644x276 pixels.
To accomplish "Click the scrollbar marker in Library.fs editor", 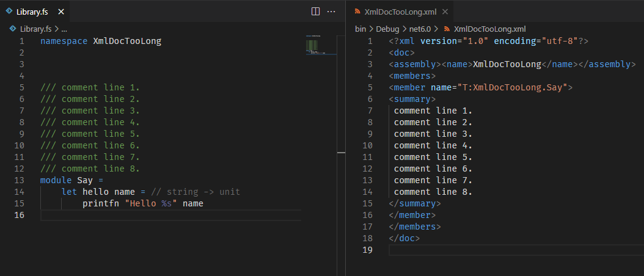I will point(341,153).
